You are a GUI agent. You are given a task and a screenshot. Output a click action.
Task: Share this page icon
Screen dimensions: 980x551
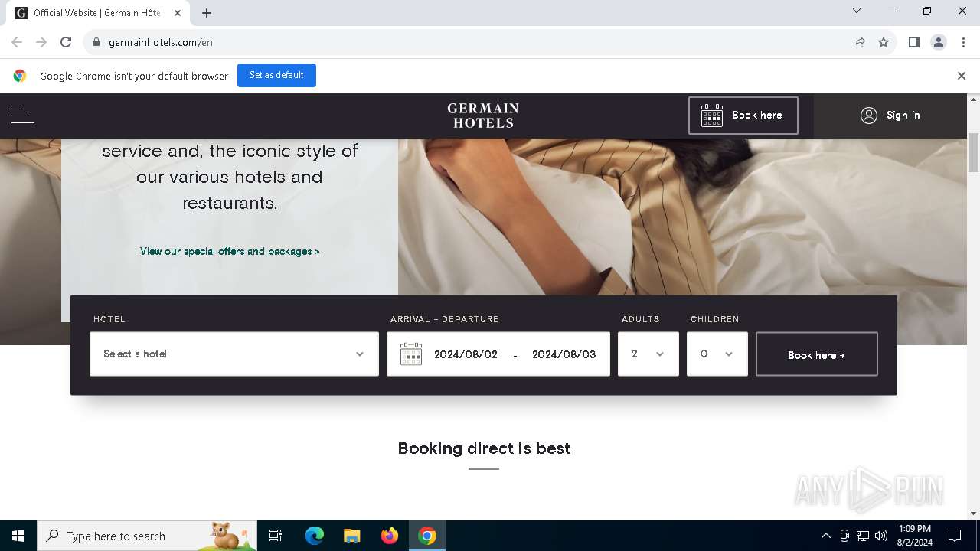(x=859, y=42)
